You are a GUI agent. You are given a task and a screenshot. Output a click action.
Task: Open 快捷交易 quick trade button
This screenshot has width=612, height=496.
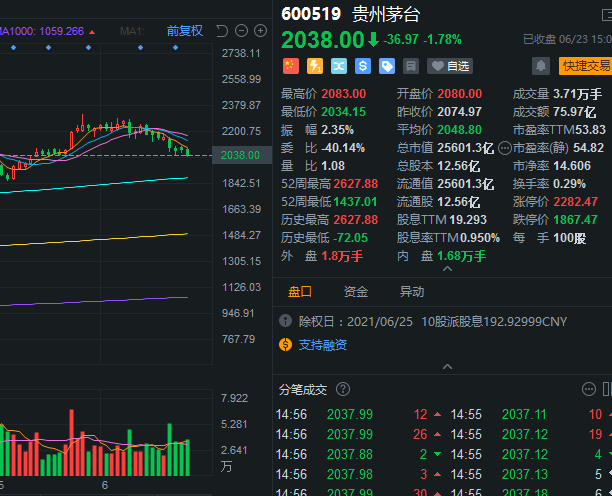(x=585, y=66)
